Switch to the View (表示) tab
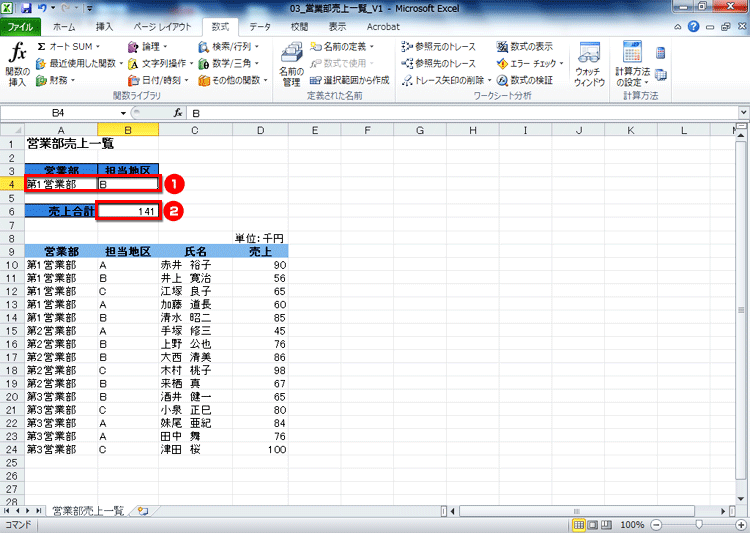Screen dimensions: 750x533 337,26
